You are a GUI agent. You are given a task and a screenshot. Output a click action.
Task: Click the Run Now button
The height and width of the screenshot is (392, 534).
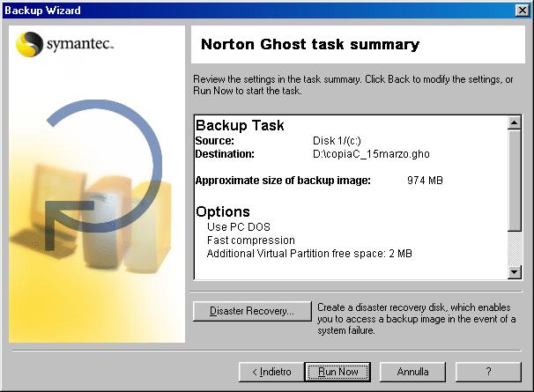[x=337, y=372]
